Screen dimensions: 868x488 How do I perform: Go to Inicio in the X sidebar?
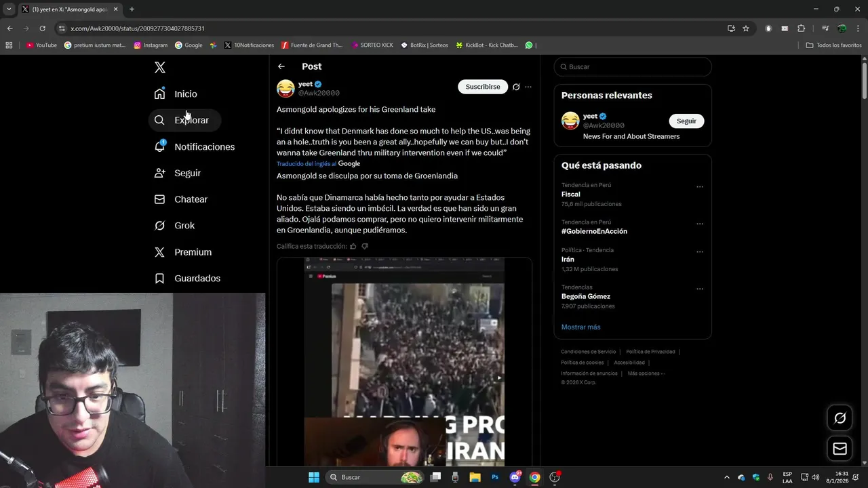(x=177, y=94)
